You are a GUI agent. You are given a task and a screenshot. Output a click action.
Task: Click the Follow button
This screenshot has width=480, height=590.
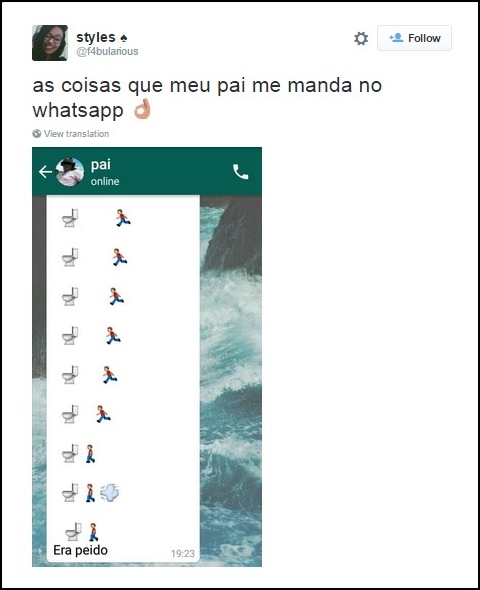414,38
